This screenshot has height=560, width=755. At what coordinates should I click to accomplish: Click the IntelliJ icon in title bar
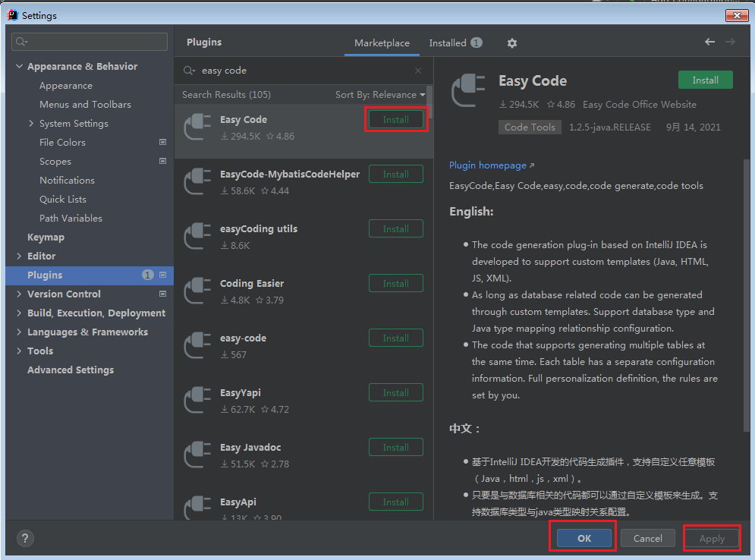(x=12, y=15)
